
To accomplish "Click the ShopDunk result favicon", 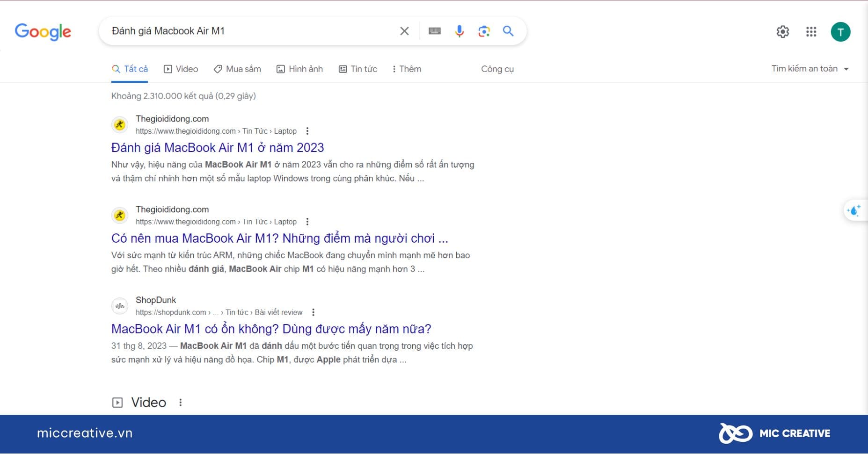I will pyautogui.click(x=120, y=306).
